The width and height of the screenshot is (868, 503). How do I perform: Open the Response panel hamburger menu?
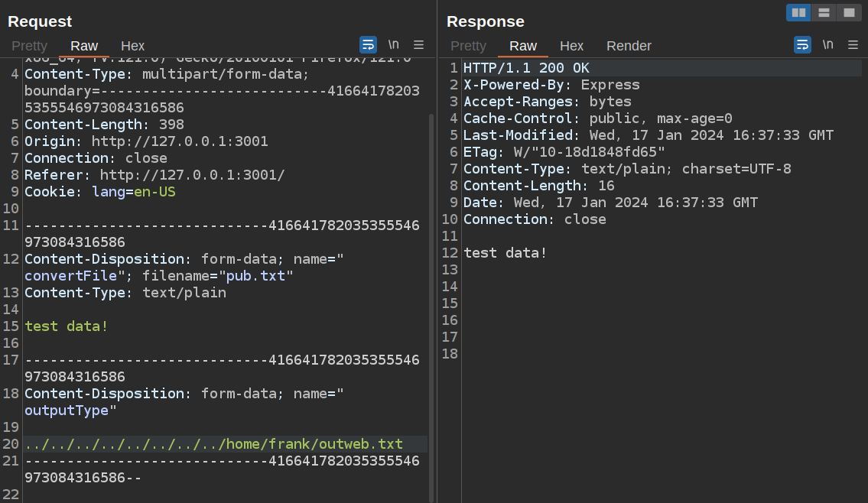(853, 44)
